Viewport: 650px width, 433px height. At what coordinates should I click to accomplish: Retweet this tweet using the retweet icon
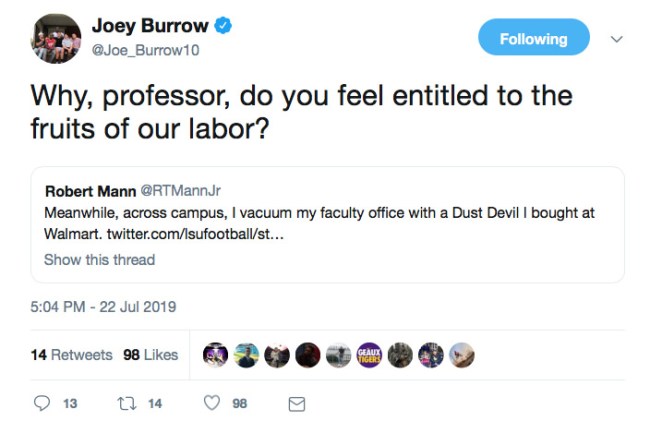(127, 403)
